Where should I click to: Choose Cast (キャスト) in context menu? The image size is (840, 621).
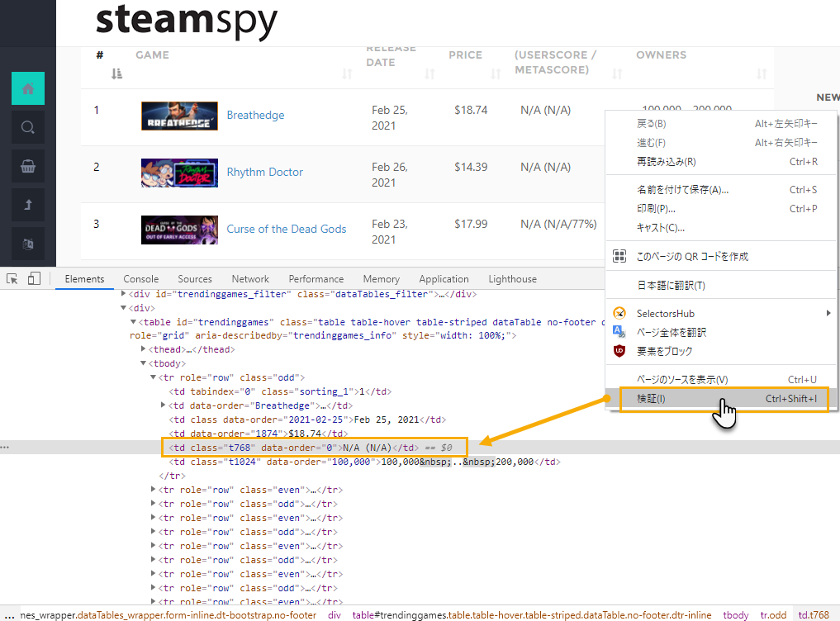(720, 228)
